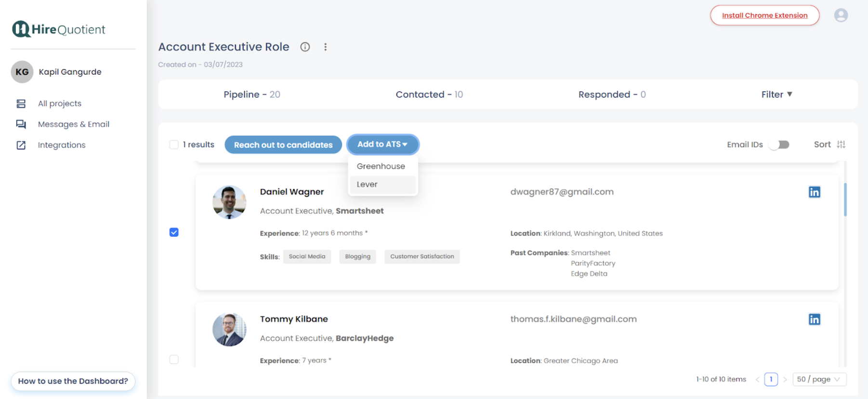This screenshot has width=868, height=399.
Task: Toggle the Email IDs switch
Action: 779,145
